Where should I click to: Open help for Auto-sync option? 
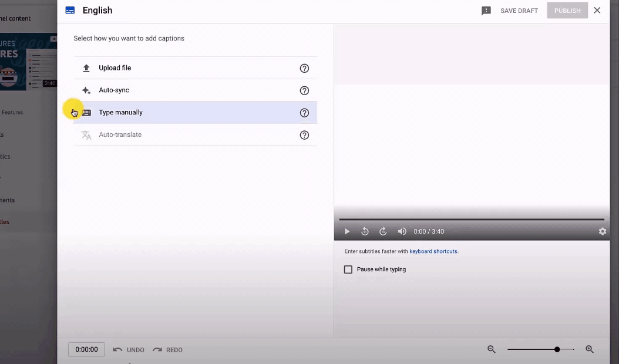pos(304,90)
